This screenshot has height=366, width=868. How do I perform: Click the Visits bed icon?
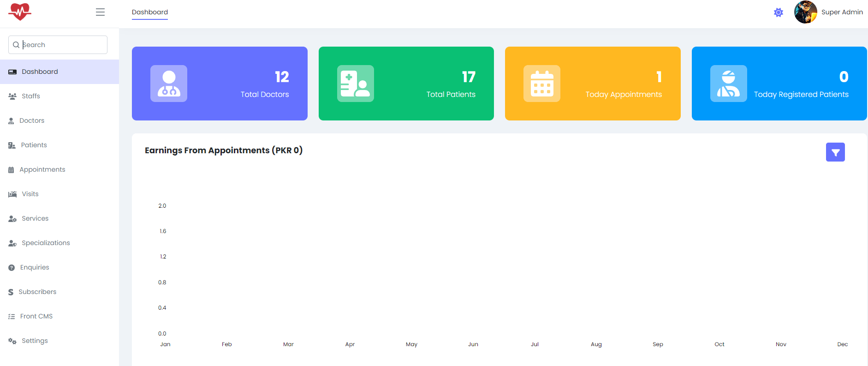tap(12, 194)
